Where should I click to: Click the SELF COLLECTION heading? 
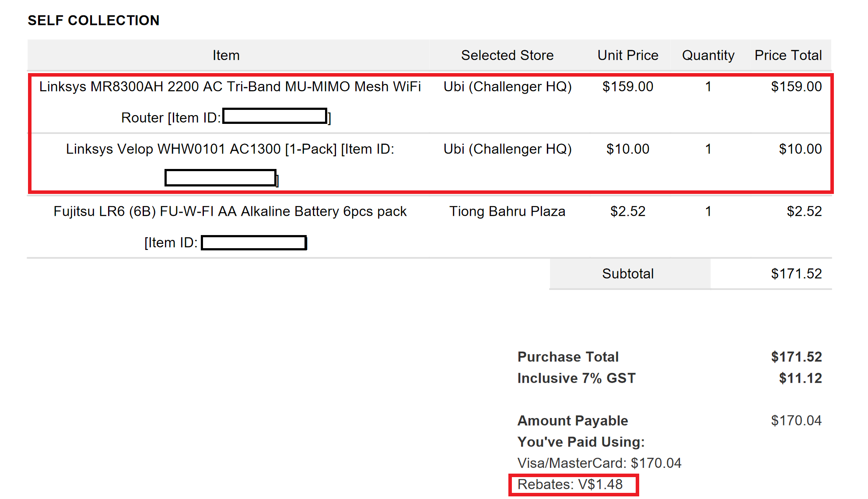pos(94,21)
